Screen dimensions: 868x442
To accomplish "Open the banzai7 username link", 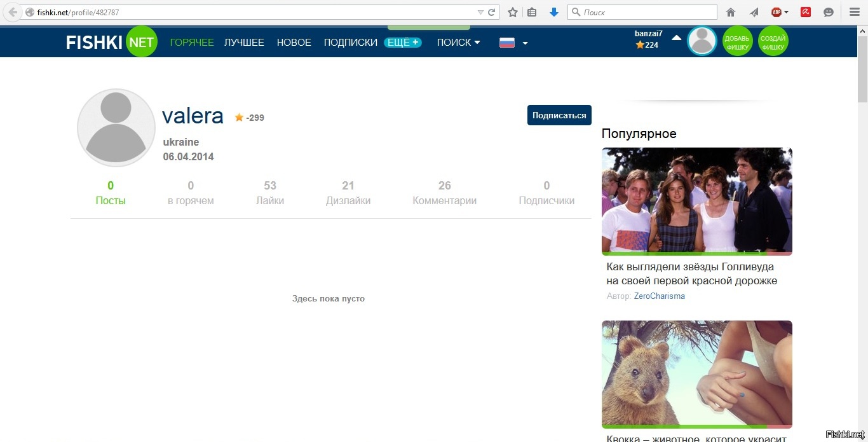I will (649, 33).
